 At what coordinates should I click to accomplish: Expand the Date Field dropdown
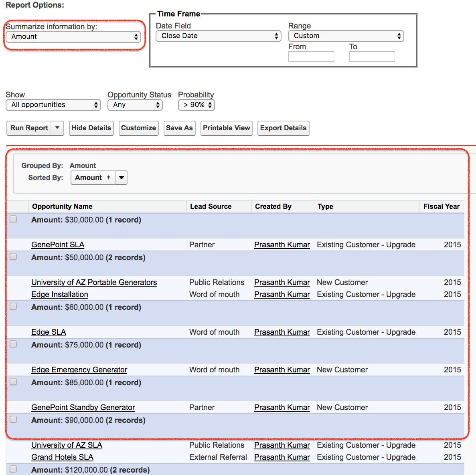point(219,36)
